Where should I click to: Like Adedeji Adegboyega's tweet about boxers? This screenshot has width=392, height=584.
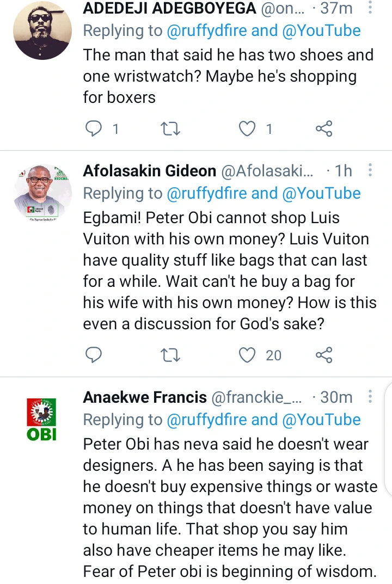pyautogui.click(x=248, y=128)
